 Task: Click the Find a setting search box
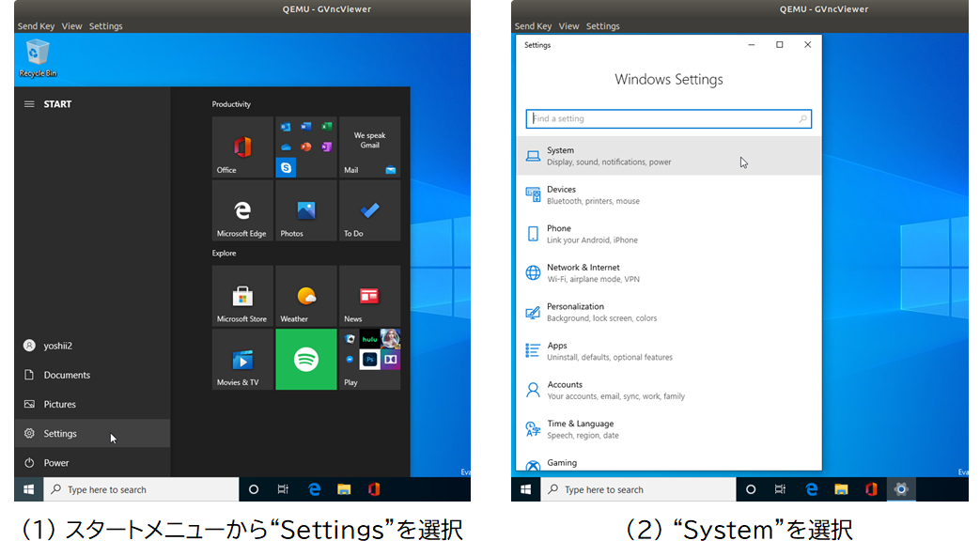click(668, 119)
